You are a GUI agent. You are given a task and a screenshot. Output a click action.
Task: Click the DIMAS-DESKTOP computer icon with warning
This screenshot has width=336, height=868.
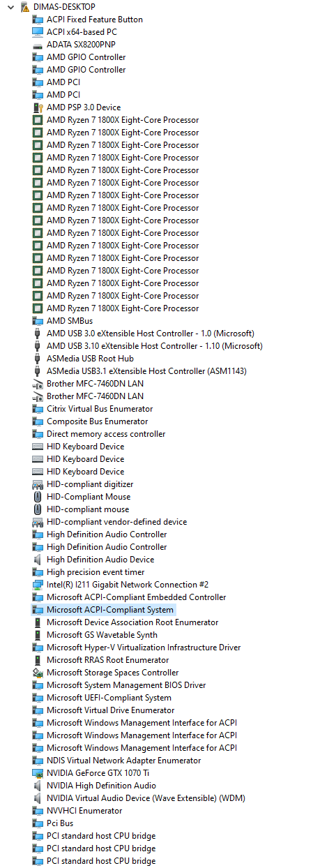pyautogui.click(x=25, y=7)
